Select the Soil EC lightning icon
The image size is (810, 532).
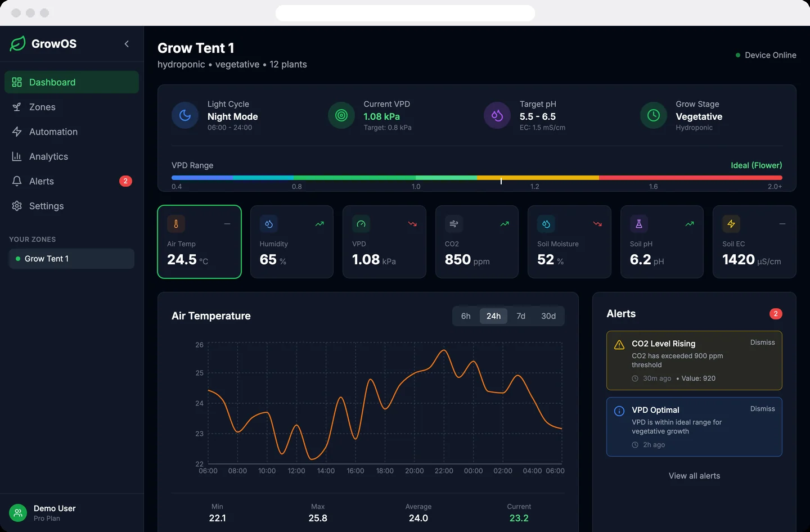click(731, 224)
